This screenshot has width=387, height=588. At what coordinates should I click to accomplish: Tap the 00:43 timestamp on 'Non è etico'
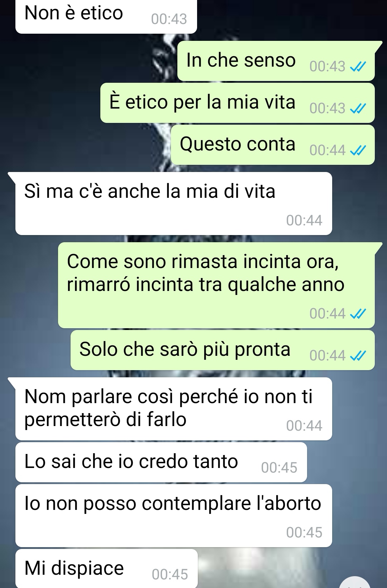[x=169, y=19]
